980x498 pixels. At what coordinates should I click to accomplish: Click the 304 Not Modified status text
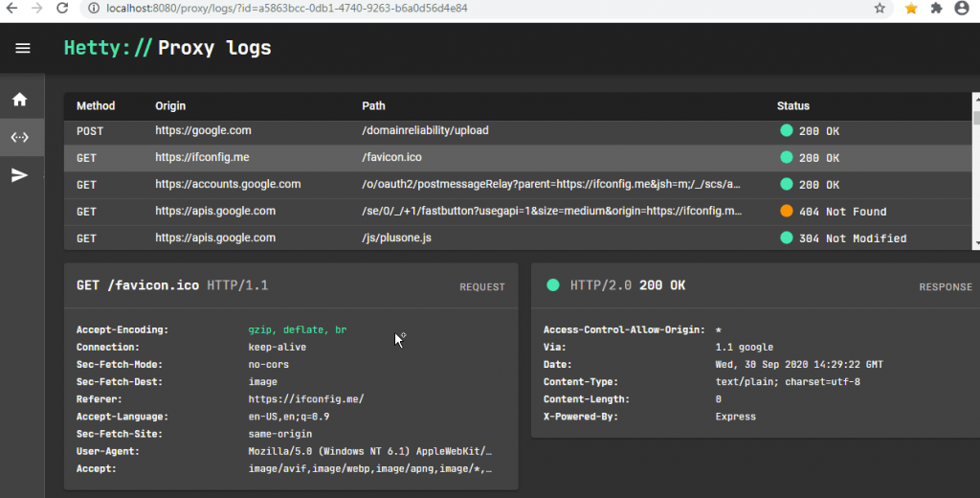(x=853, y=238)
